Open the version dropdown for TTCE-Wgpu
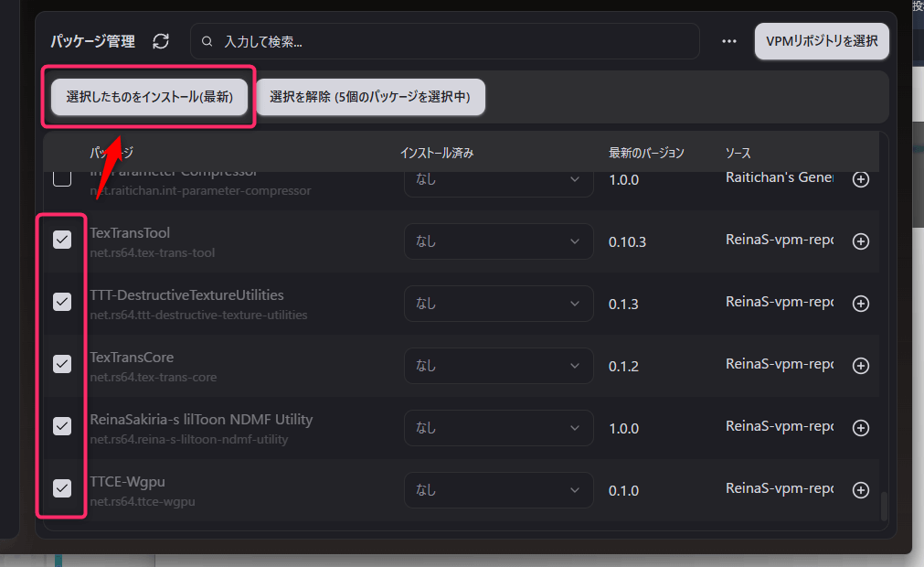924x567 pixels. click(x=498, y=490)
